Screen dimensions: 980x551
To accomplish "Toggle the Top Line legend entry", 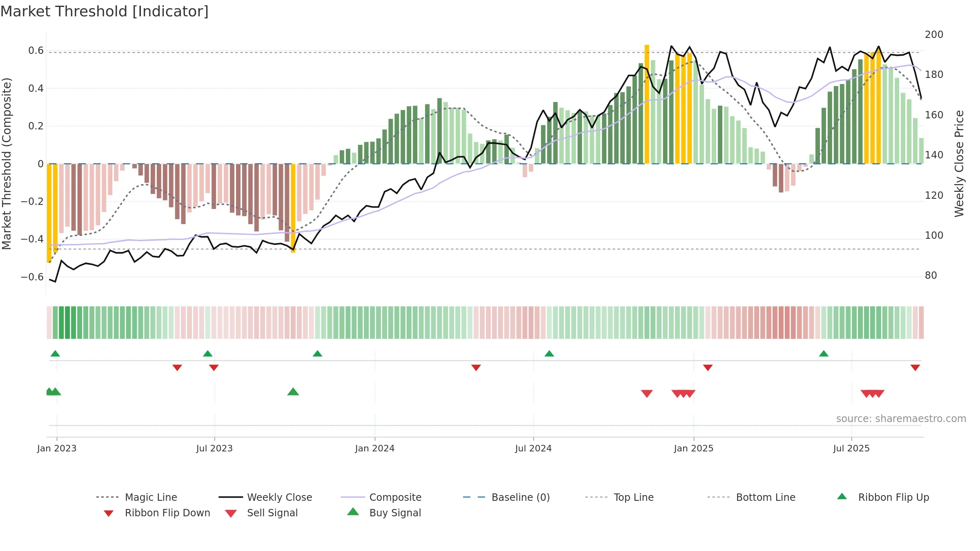I will (619, 497).
